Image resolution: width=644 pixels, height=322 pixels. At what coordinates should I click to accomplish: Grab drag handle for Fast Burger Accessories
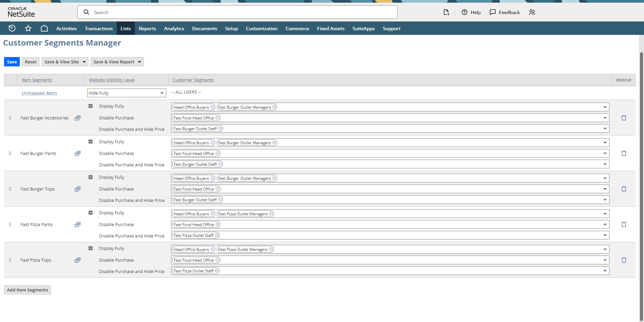tap(10, 118)
